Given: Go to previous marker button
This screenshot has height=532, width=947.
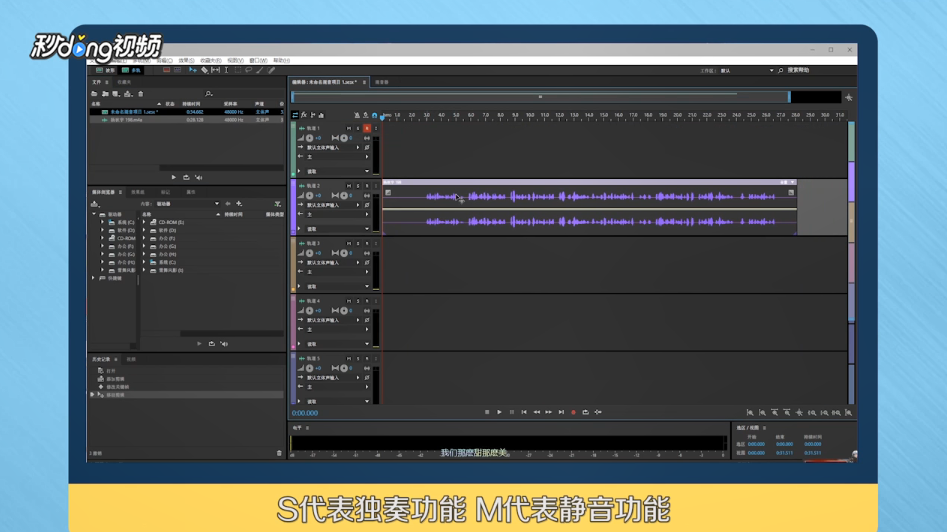Looking at the screenshot, I should click(x=524, y=412).
